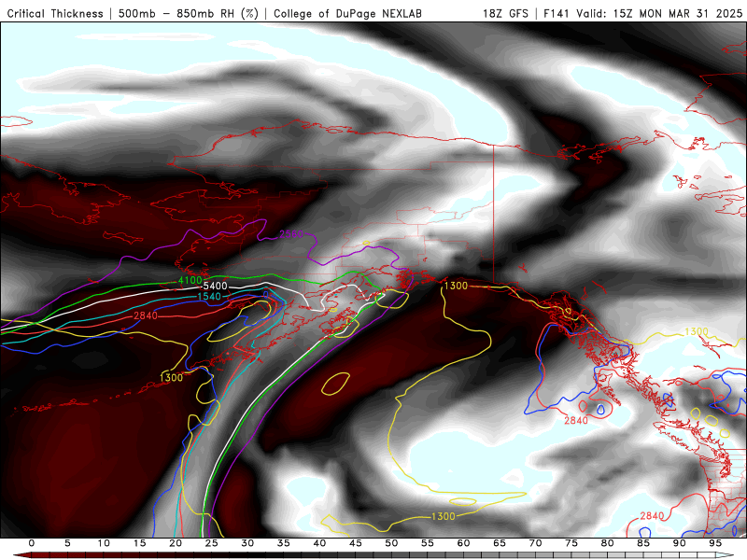Click the white "5400" contour label

click(x=215, y=287)
